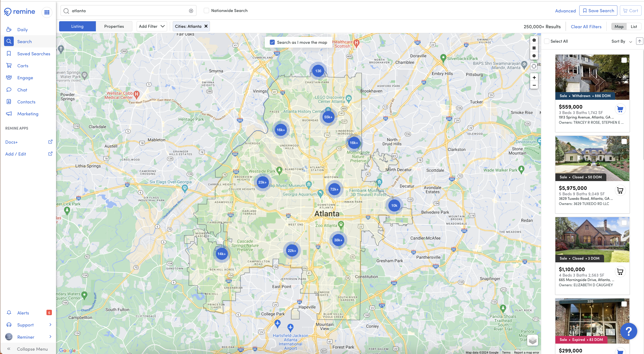Switch to the Properties tab
Viewport: 644px width, 354px height.
(x=114, y=26)
